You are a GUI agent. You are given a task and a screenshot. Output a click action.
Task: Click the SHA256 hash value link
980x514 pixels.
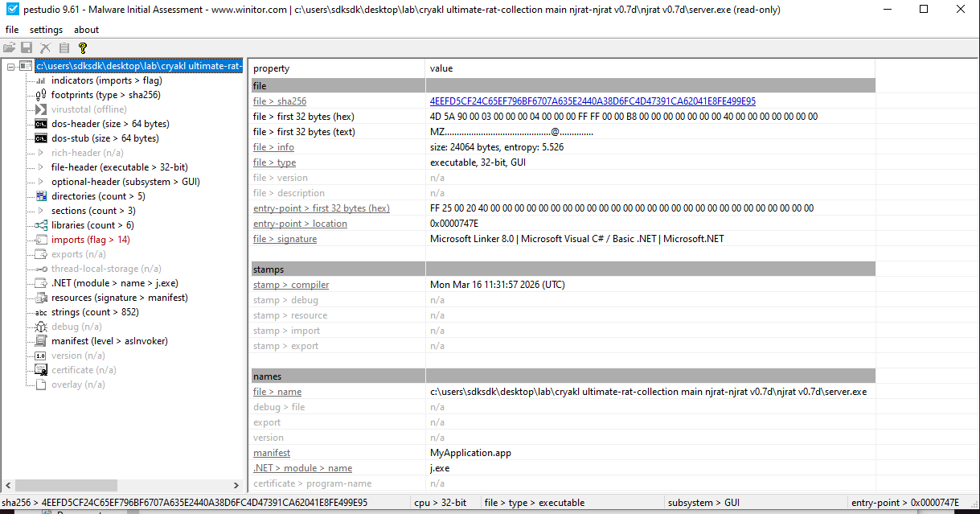point(593,101)
